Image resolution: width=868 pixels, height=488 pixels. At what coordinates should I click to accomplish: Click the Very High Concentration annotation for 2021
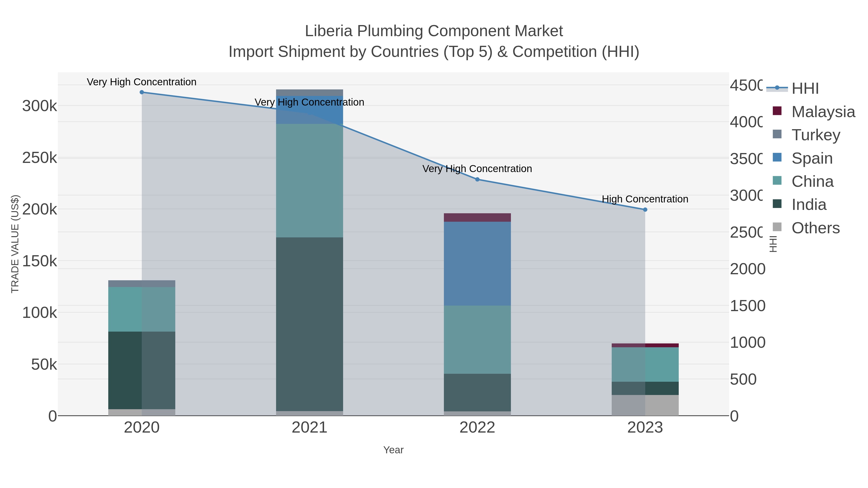pos(309,102)
